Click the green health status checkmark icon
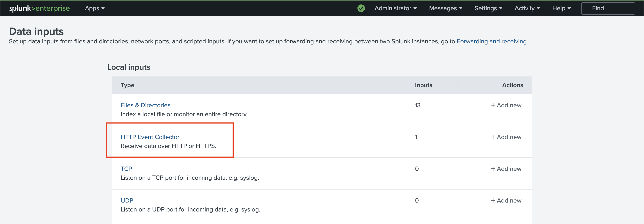Viewport: 644px width, 224px height. coord(361,8)
